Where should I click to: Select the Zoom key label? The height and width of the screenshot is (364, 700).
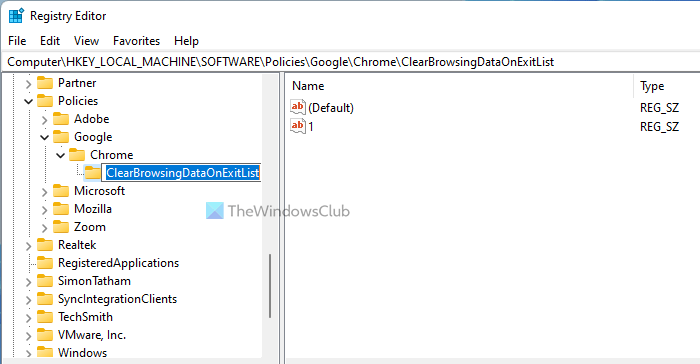click(x=90, y=227)
